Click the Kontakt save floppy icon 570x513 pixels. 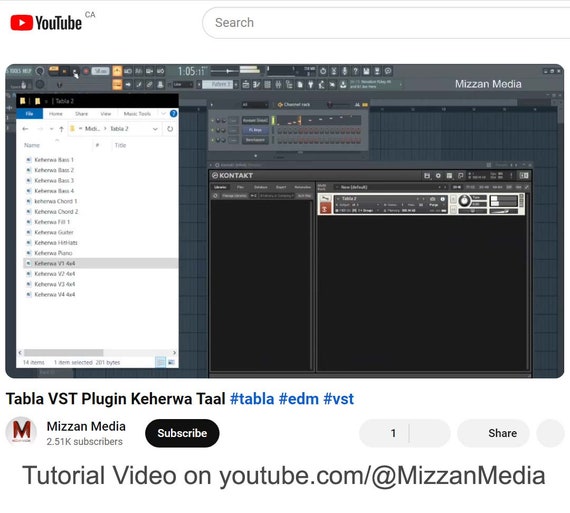point(427,176)
